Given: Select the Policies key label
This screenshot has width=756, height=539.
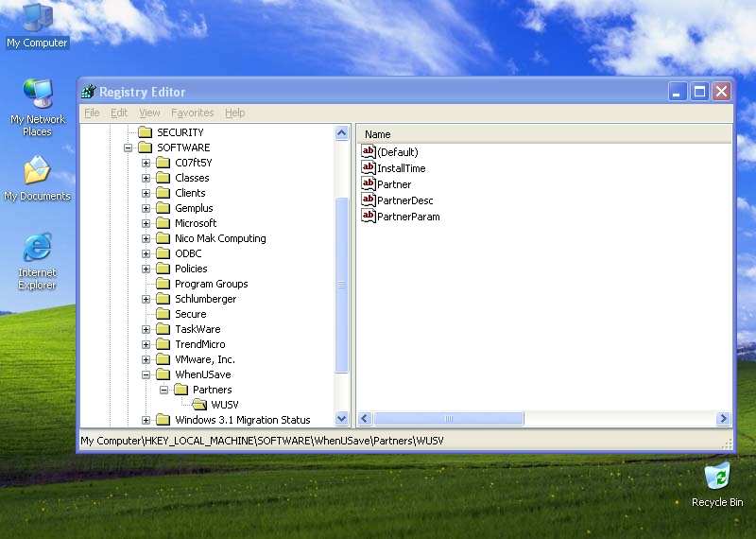Looking at the screenshot, I should (191, 269).
